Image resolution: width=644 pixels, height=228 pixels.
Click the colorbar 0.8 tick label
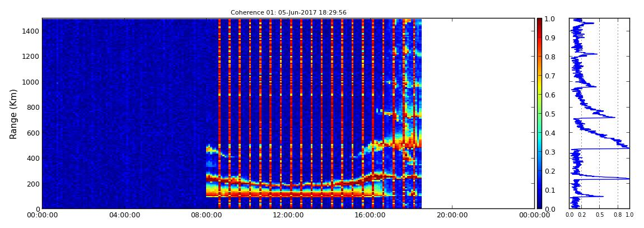549,57
